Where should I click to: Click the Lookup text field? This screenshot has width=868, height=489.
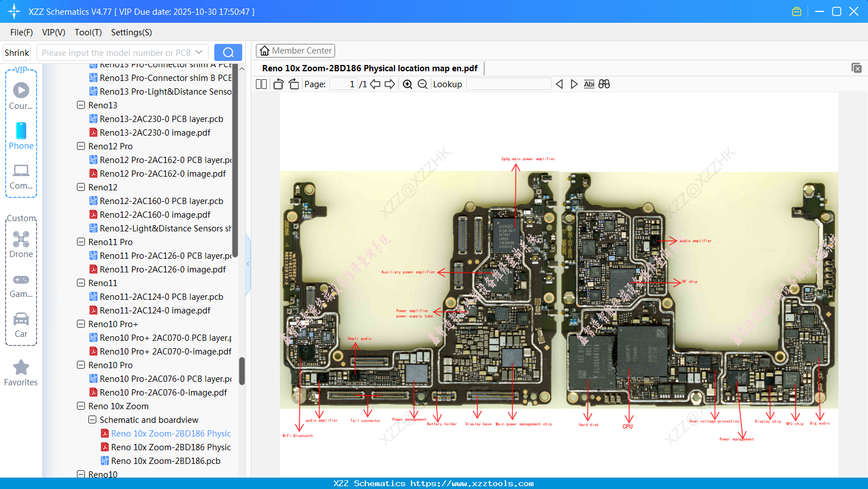pyautogui.click(x=508, y=84)
